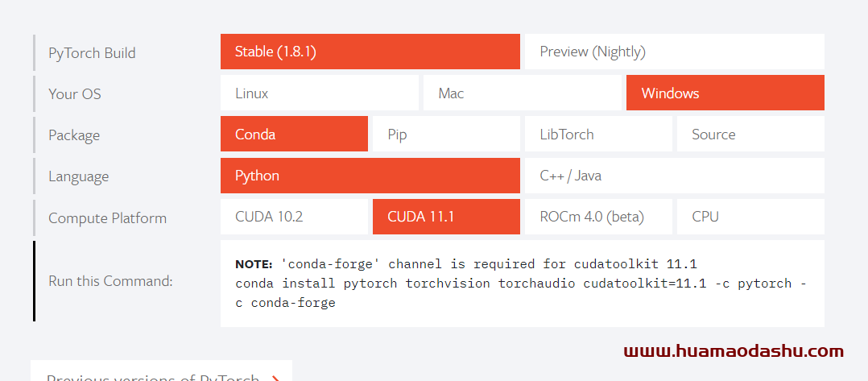868x381 pixels.
Task: Choose CUDA 10.2 compute platform
Action: click(x=294, y=217)
